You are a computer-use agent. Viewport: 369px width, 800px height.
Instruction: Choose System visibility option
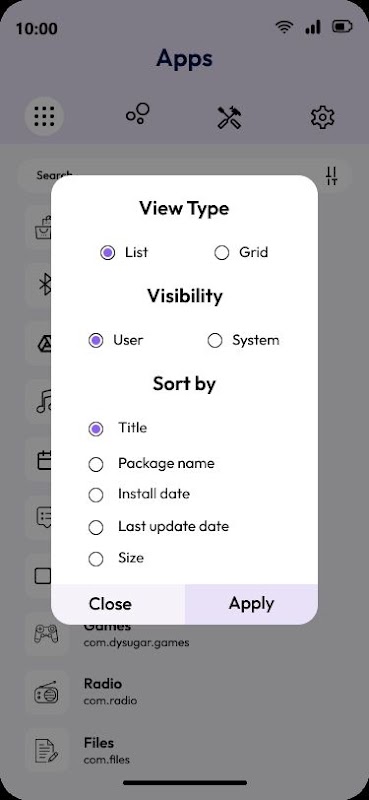click(x=215, y=341)
